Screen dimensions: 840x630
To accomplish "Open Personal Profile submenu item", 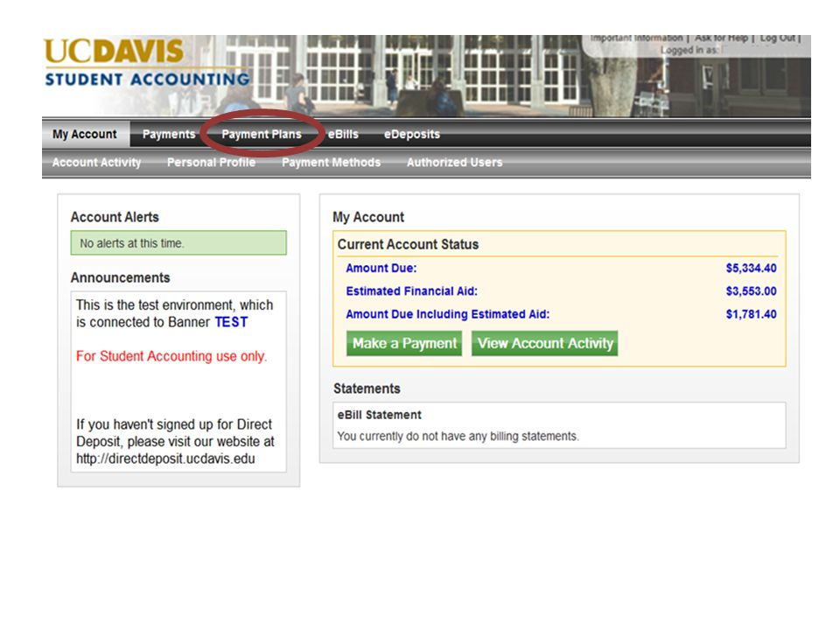I will pos(211,163).
